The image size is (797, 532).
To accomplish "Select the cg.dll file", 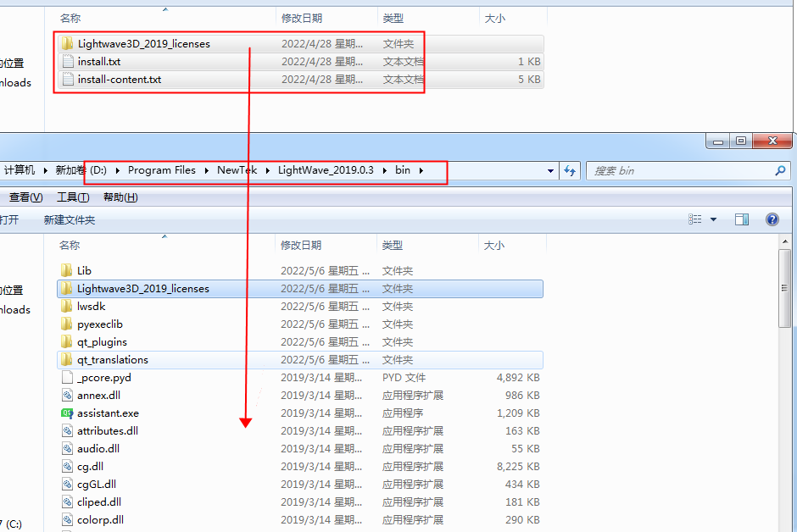I will coord(90,467).
